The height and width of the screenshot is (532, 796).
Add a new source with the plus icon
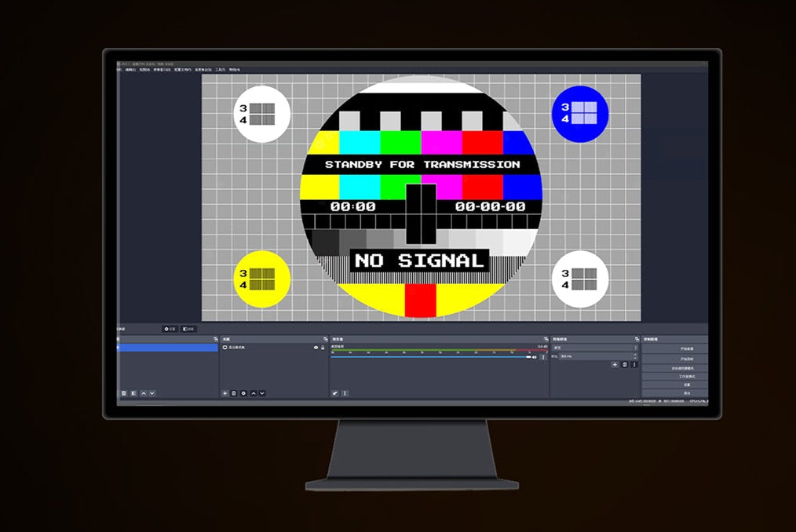(225, 393)
